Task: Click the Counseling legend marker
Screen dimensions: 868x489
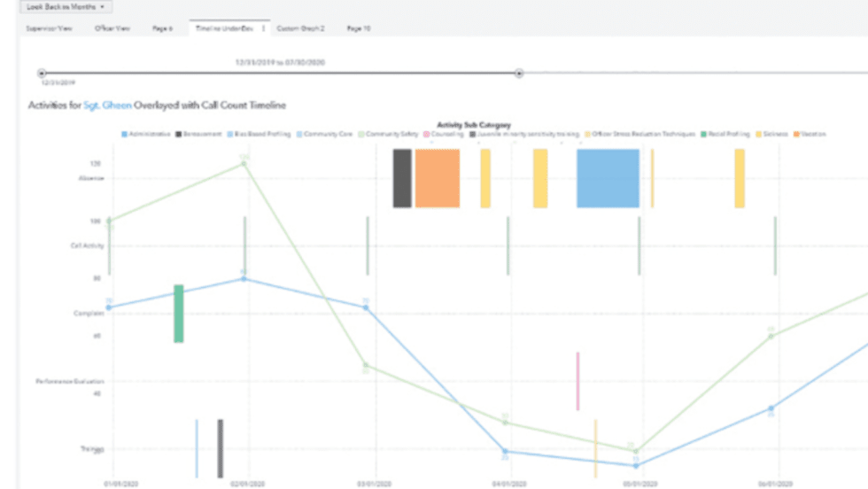Action: tap(426, 134)
